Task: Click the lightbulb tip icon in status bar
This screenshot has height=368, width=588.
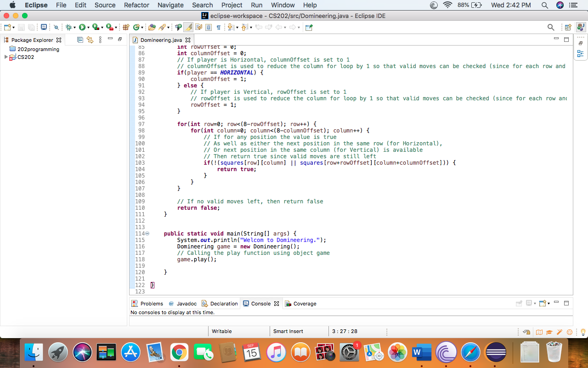Action: coord(583,332)
